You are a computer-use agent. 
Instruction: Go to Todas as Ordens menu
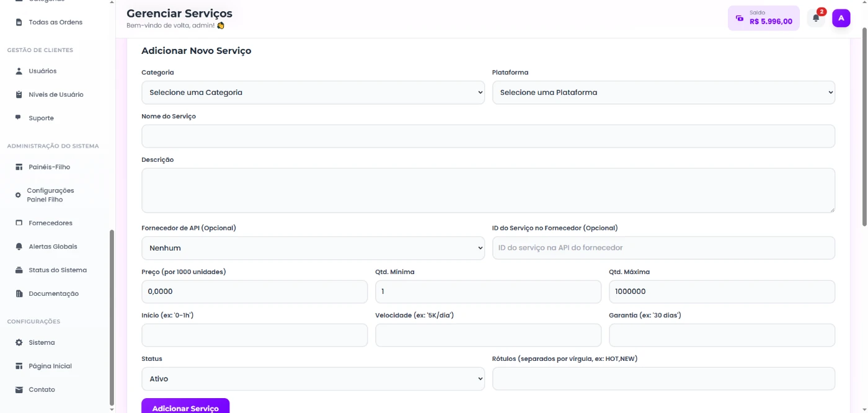click(55, 22)
